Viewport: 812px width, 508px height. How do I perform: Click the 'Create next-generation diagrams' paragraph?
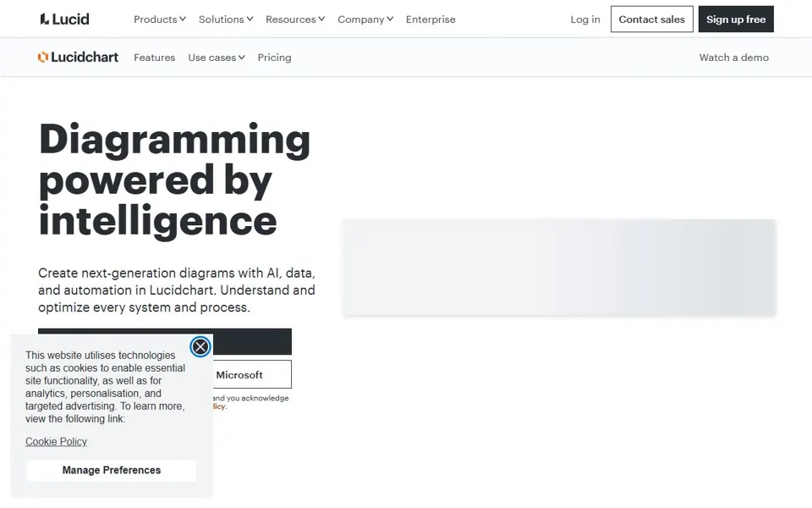177,290
